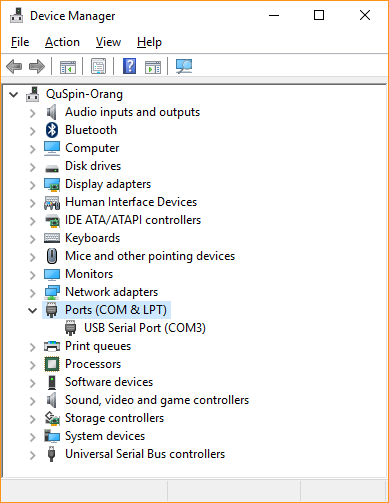
Task: Close the Device Manager window
Action: click(x=365, y=15)
